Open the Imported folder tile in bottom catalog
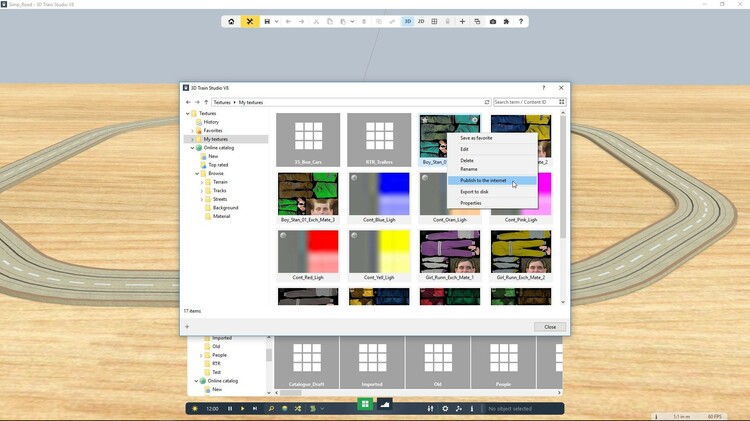Image resolution: width=750 pixels, height=421 pixels. click(372, 362)
